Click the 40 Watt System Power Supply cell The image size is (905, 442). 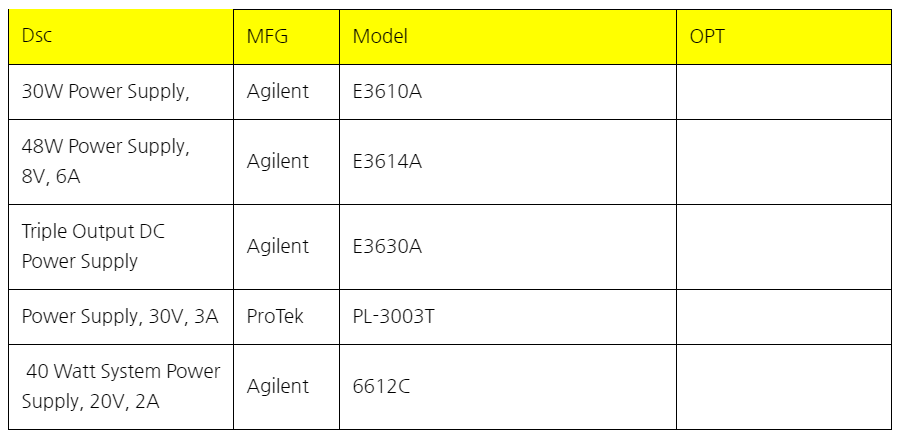click(x=121, y=386)
